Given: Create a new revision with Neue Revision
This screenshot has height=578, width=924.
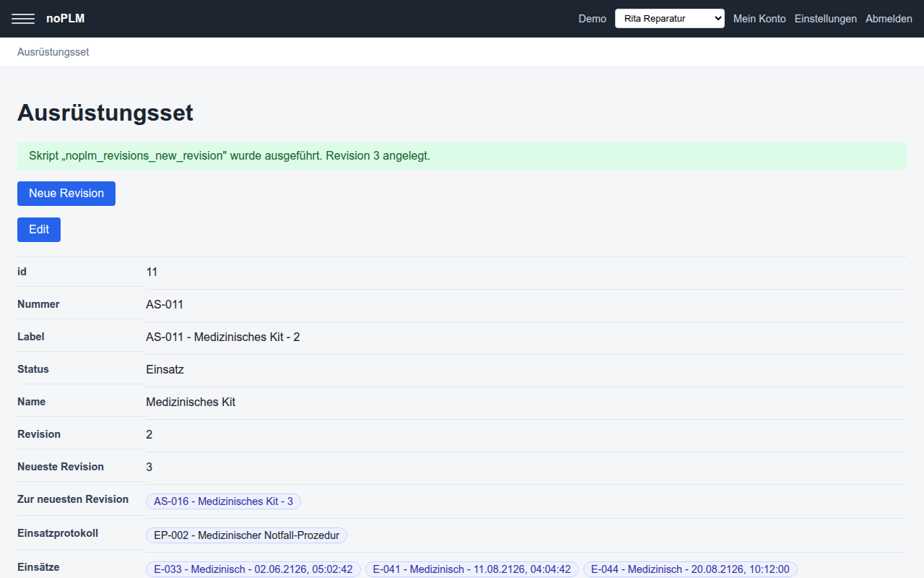Looking at the screenshot, I should (x=66, y=194).
